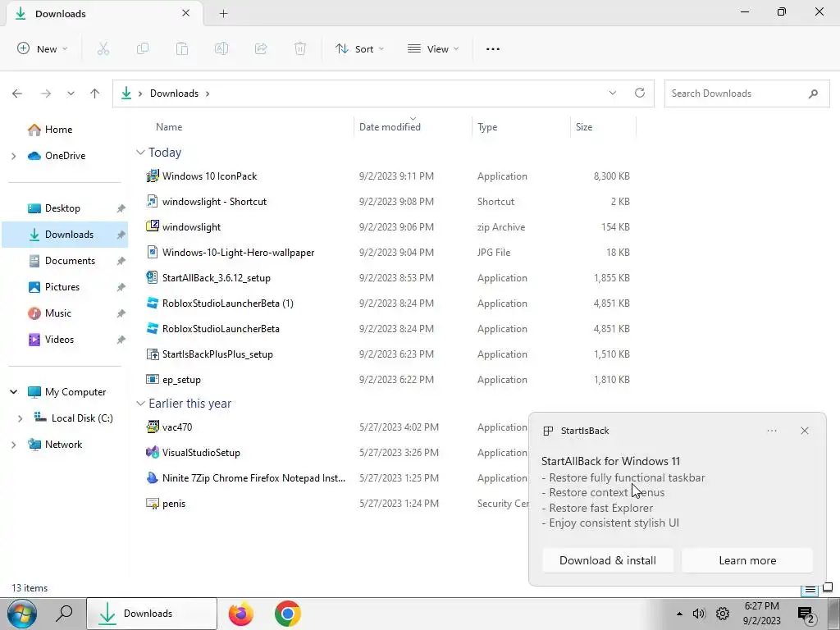Click the Start orb button
This screenshot has width=840, height=630.
22,614
